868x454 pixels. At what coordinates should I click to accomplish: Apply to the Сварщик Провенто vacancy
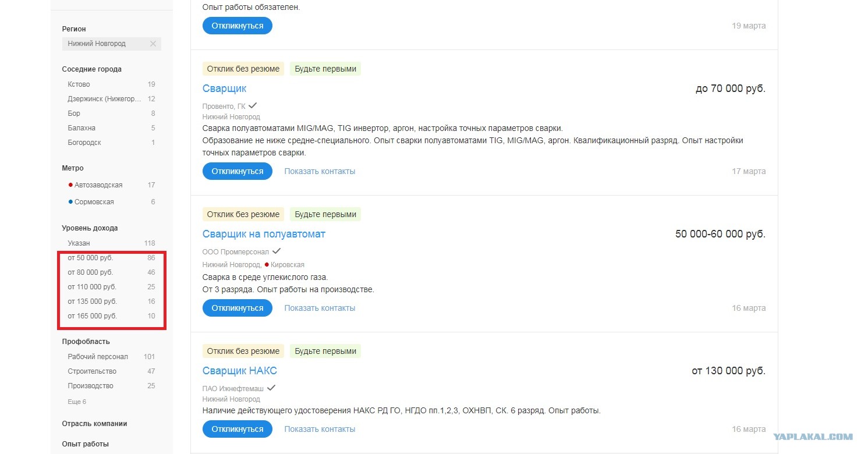point(238,171)
